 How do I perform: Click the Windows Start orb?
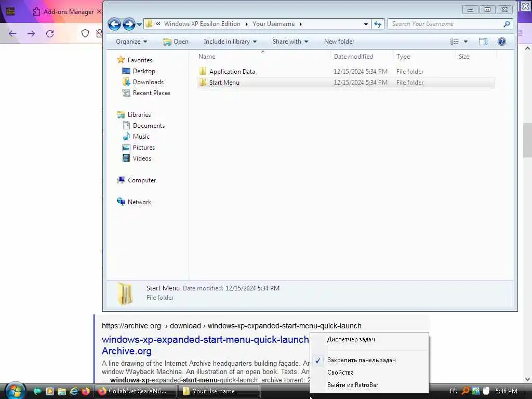(15, 391)
